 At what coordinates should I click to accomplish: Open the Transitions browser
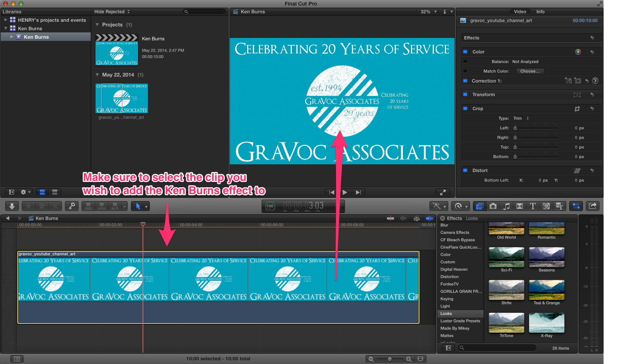tap(519, 206)
